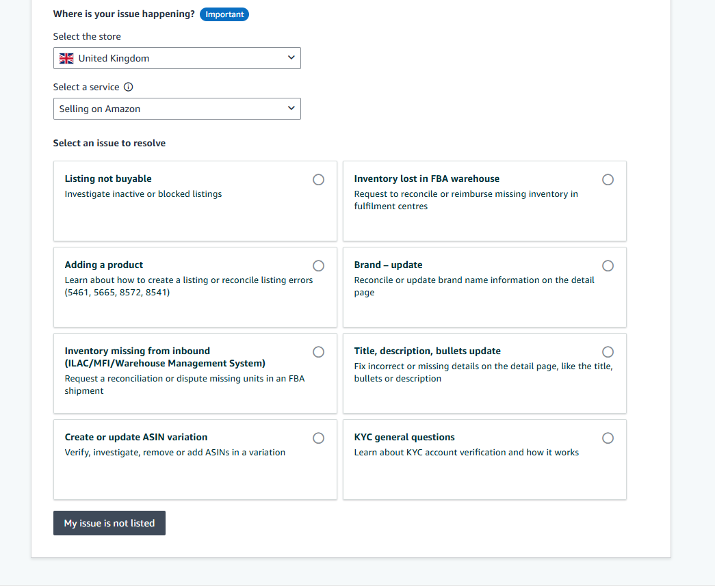Screen dimensions: 715x588
Task: Click the Select an issue to resolve heading
Action: [109, 143]
